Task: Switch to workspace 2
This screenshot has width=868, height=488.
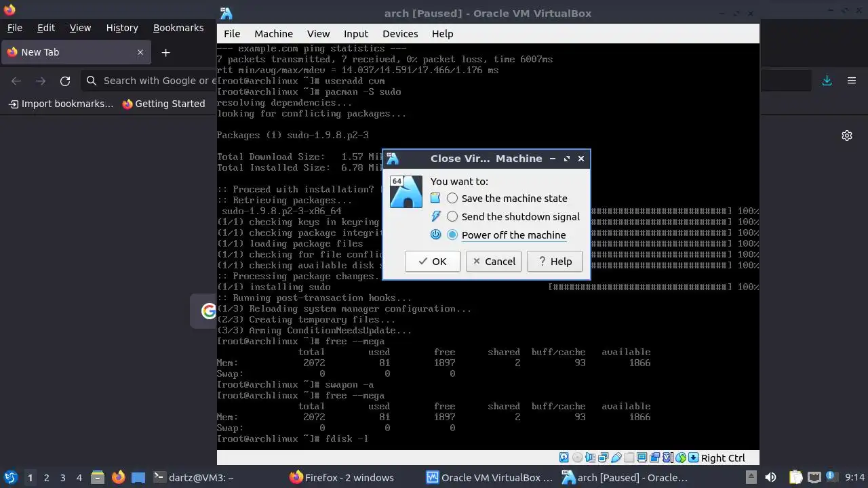Action: [46, 478]
